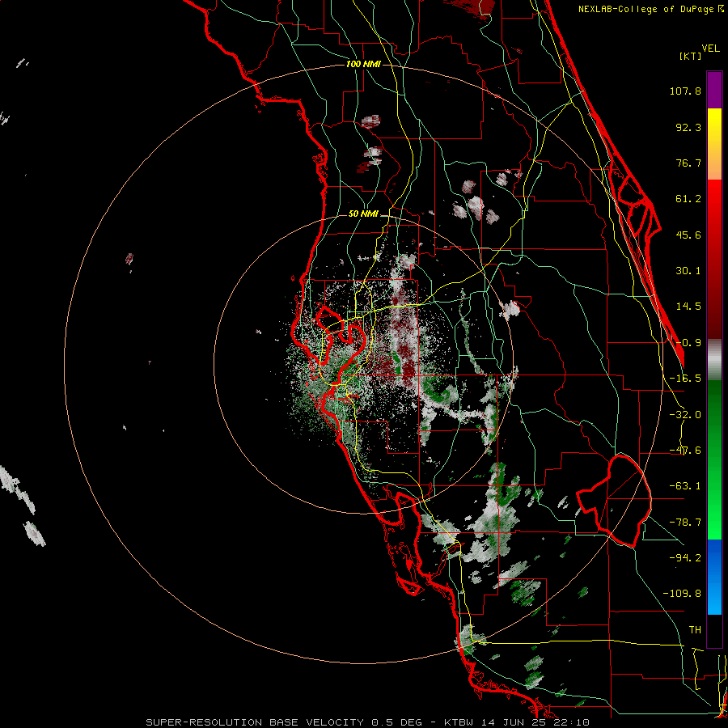Screen dimensions: 728x728
Task: Select the -109.8 velocity scale value
Action: click(683, 594)
